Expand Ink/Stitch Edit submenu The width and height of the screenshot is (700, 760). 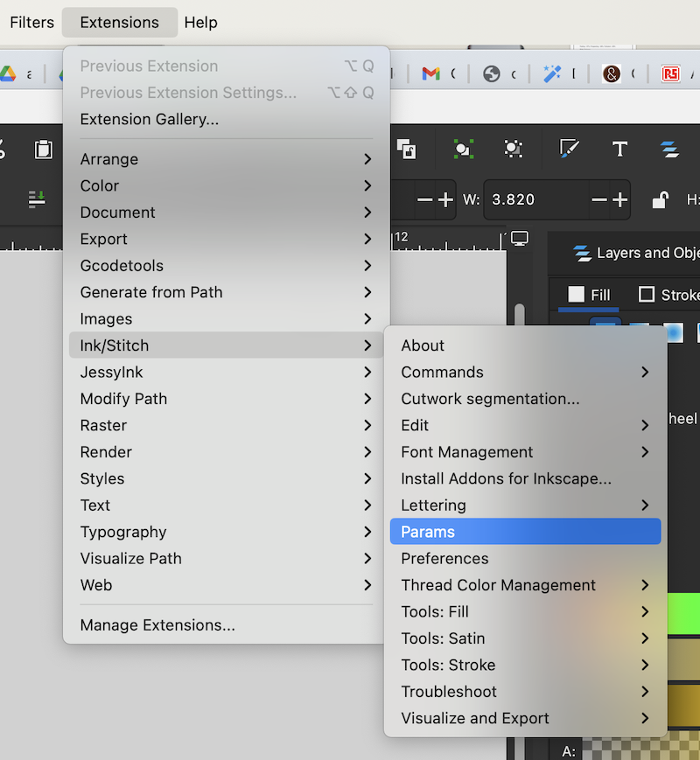pos(525,426)
